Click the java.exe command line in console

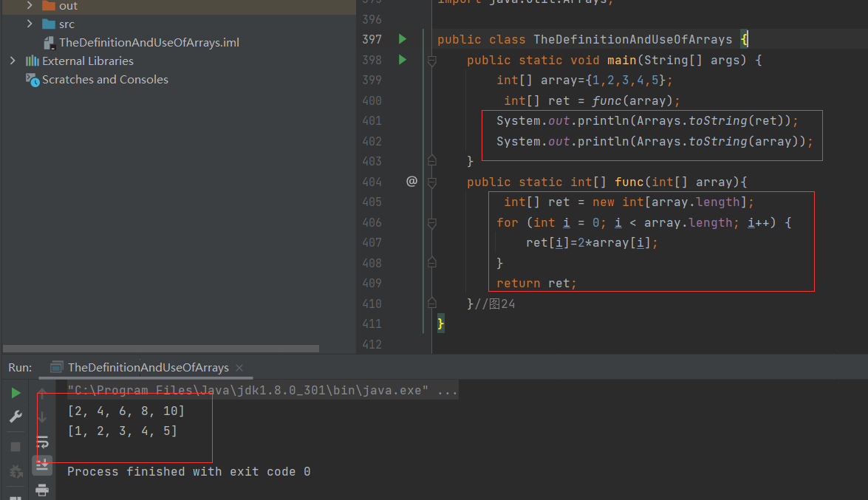click(x=262, y=391)
